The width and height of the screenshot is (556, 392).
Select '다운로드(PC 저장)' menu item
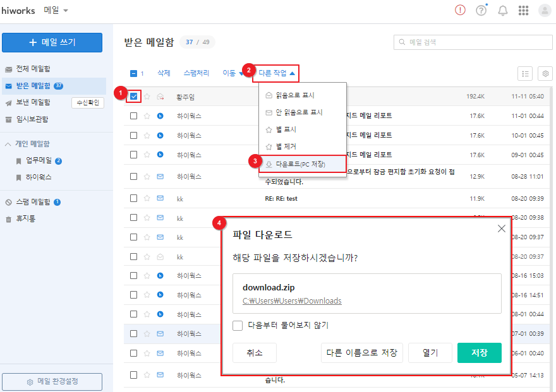[x=302, y=164]
